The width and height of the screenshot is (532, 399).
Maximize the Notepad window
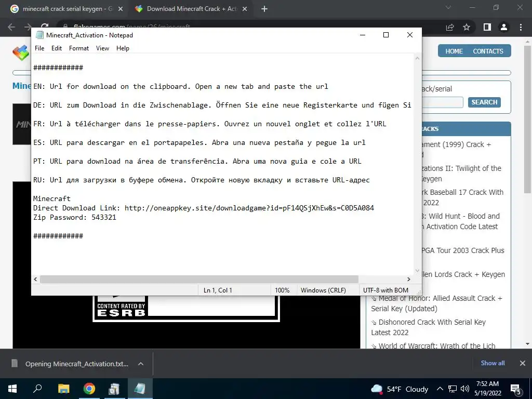coord(386,35)
